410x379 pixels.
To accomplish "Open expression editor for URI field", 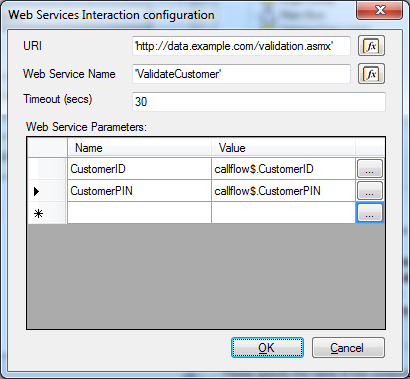I will (371, 46).
